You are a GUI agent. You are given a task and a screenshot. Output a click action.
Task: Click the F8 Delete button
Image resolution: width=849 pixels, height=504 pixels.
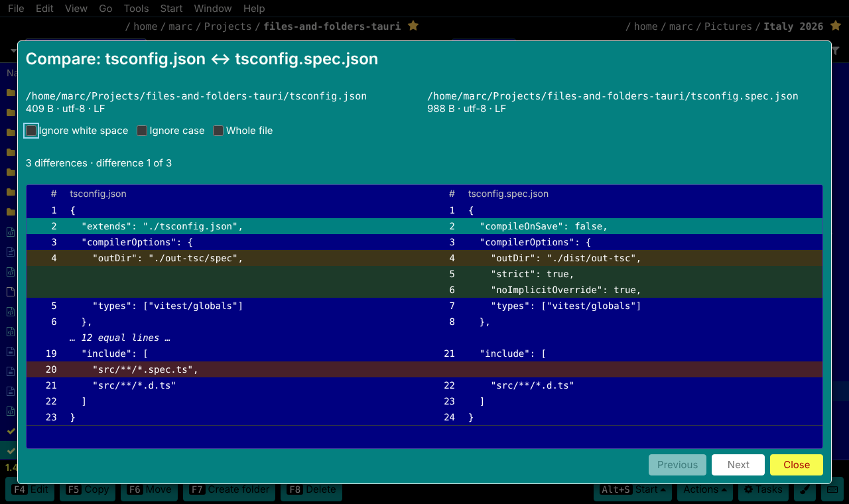click(x=312, y=489)
